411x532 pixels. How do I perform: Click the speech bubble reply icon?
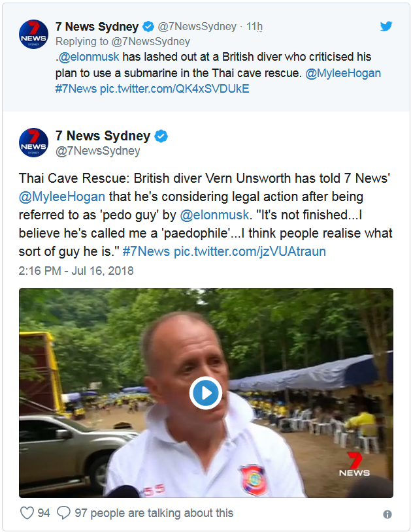[x=63, y=513]
